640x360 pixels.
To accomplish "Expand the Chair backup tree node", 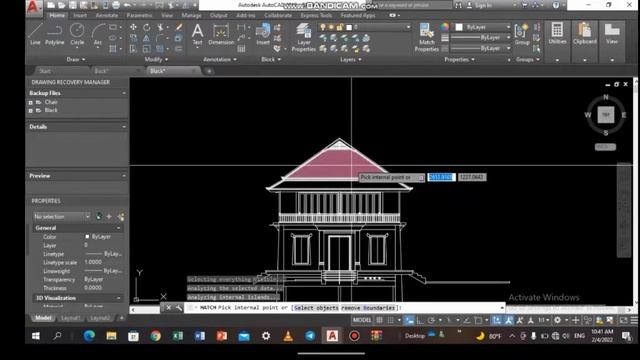I will pos(31,102).
